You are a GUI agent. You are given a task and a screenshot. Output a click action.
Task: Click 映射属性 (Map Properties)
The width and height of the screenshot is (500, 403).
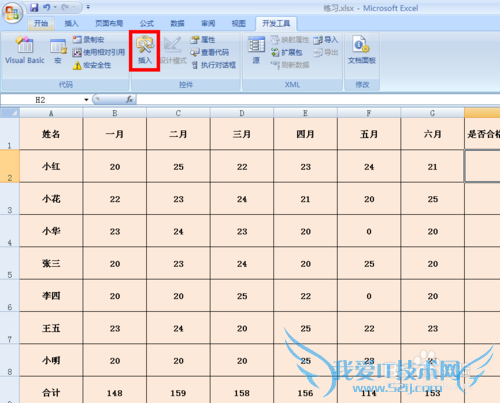click(290, 40)
